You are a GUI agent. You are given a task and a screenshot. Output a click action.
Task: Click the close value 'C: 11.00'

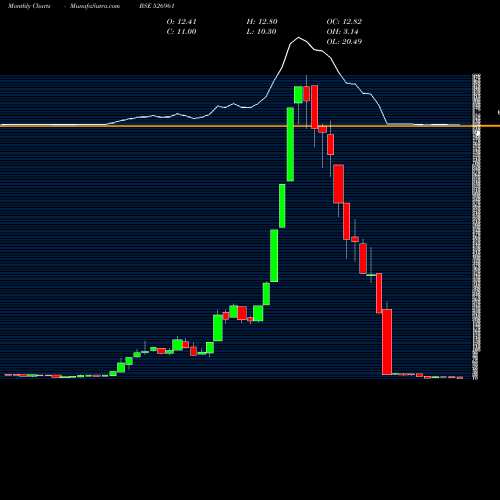tap(181, 32)
